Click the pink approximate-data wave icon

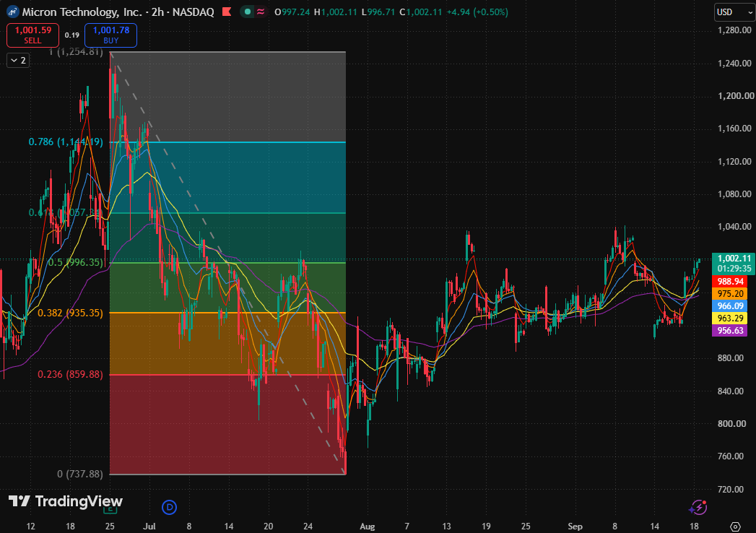tap(261, 12)
